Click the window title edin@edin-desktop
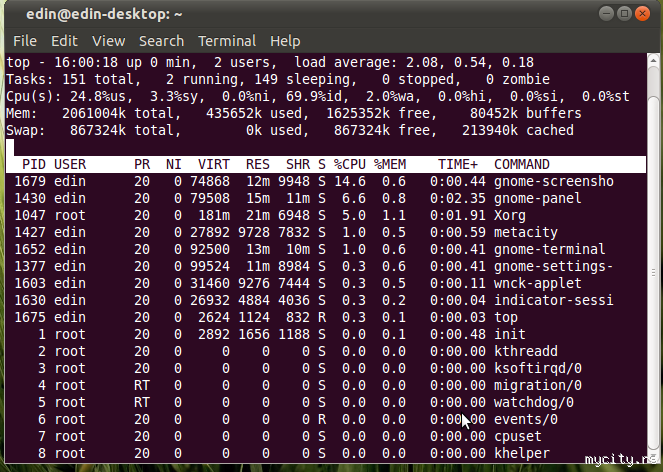 point(104,14)
